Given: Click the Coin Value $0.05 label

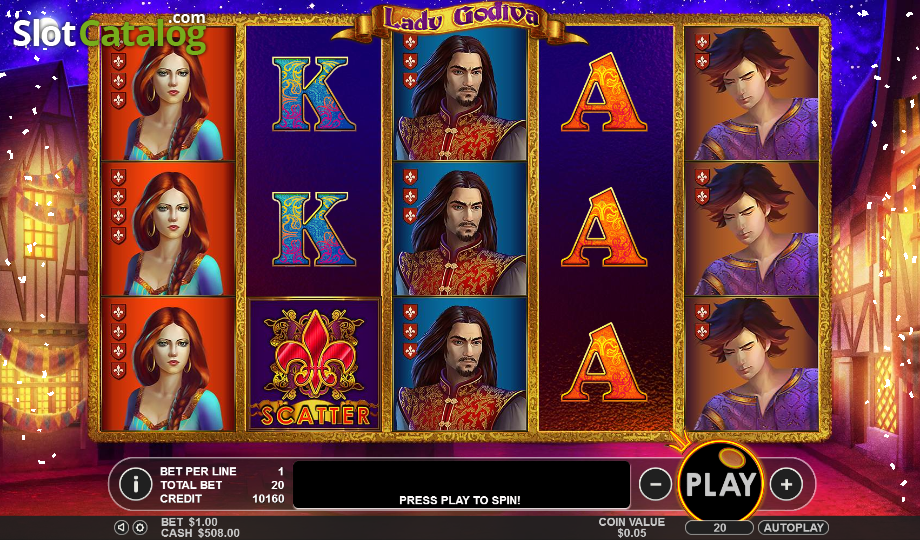Looking at the screenshot, I should (x=631, y=527).
